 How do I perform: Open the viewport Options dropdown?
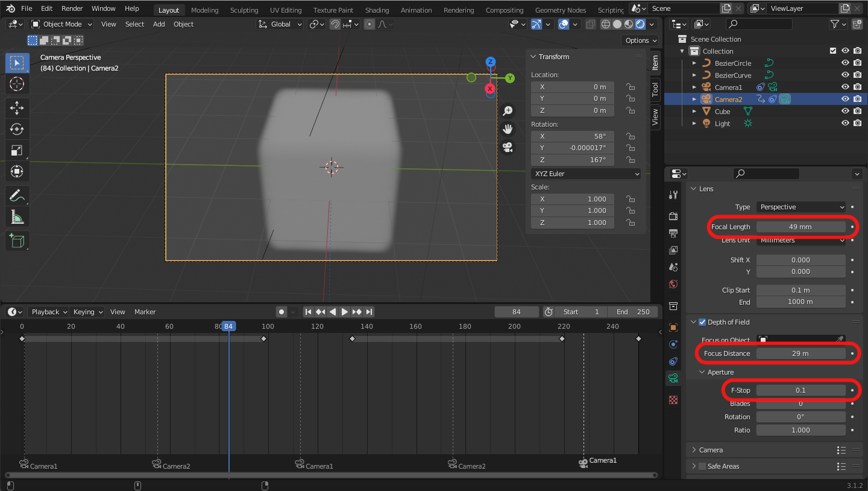tap(640, 40)
